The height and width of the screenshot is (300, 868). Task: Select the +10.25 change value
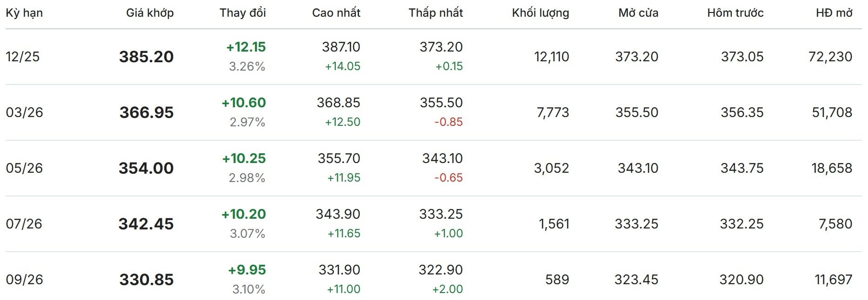[244, 158]
